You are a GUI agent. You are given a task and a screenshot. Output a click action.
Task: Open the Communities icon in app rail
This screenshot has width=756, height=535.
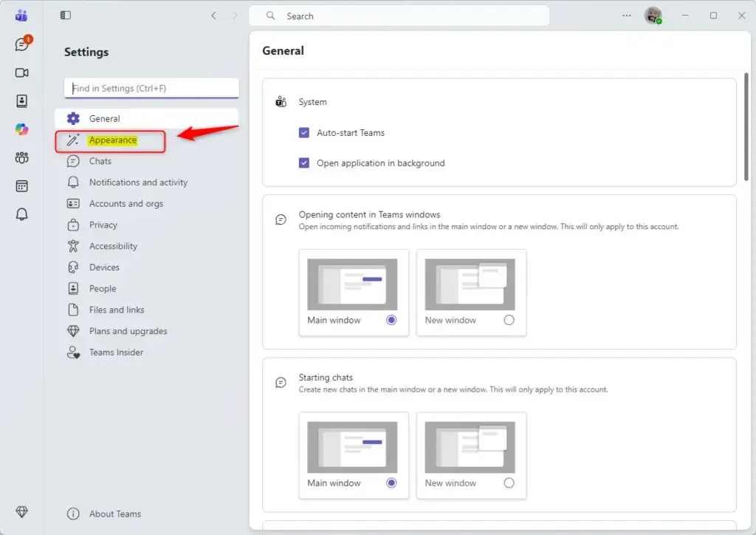[x=21, y=157]
